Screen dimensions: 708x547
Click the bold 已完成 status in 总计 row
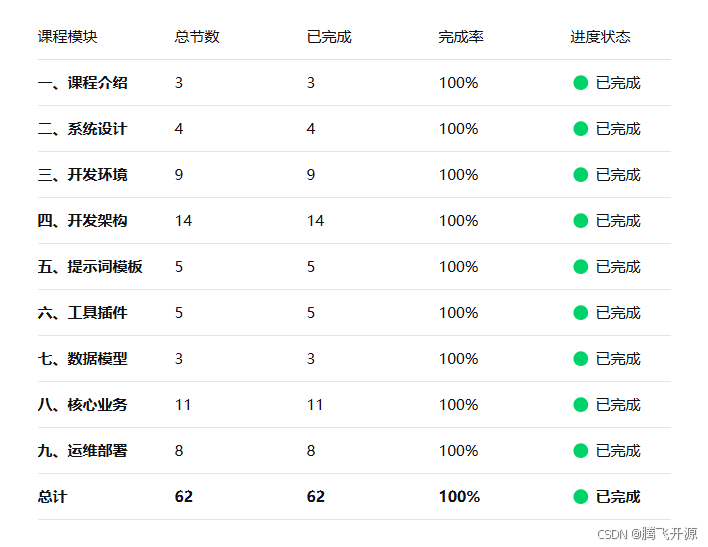pyautogui.click(x=618, y=496)
